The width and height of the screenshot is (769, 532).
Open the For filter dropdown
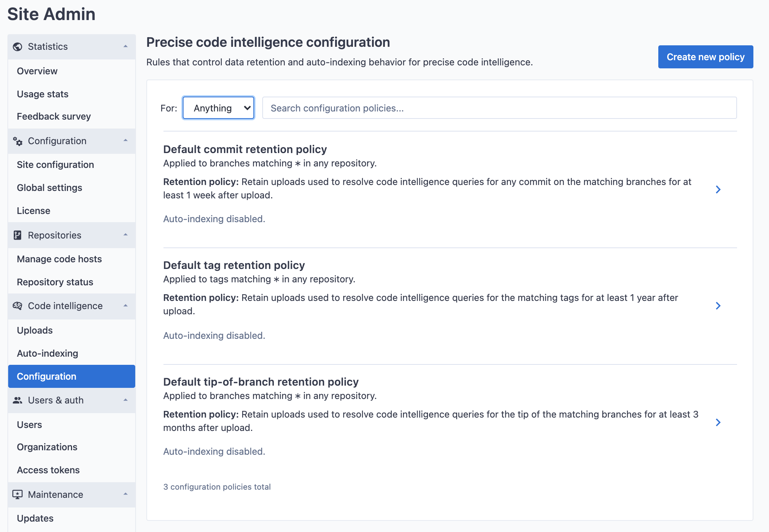(x=218, y=108)
